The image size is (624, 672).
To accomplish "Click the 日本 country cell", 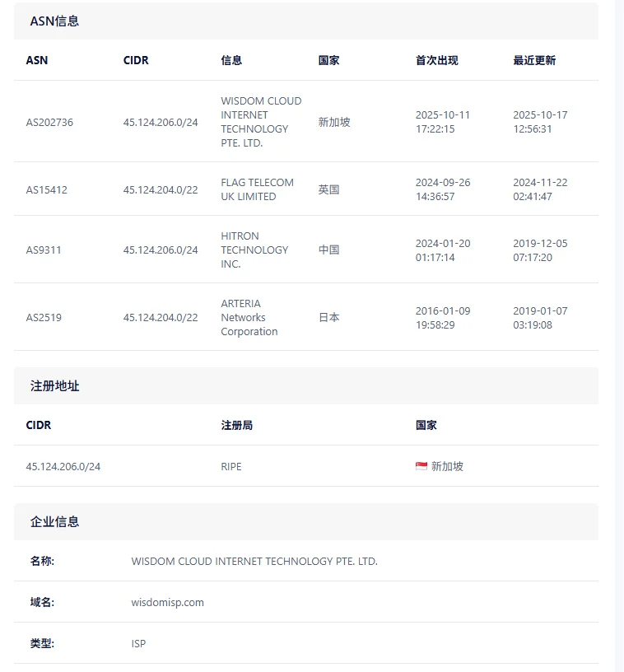I will pos(328,317).
